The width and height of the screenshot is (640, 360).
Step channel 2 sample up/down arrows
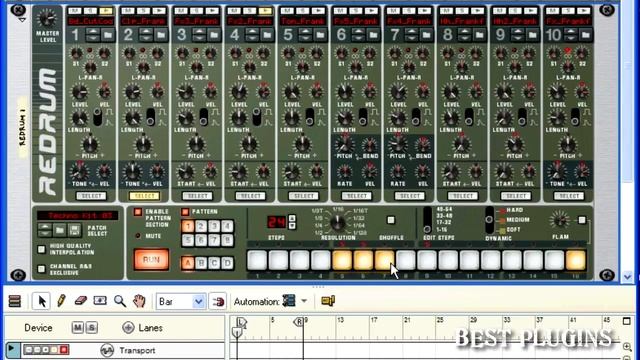coord(146,36)
